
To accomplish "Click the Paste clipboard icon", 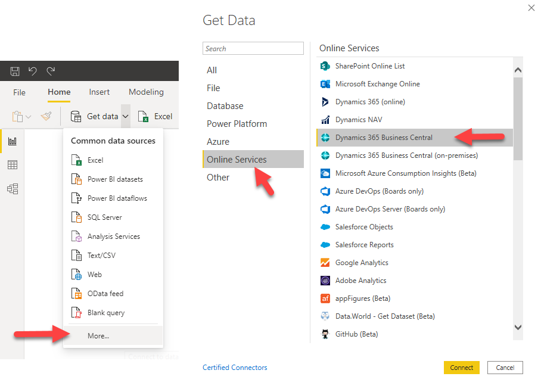I will coord(17,117).
